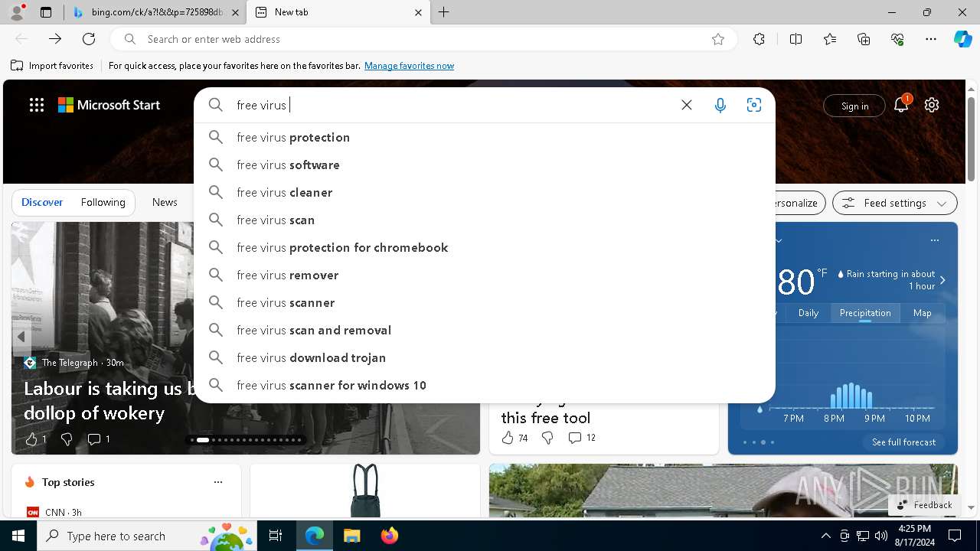Add this page to favorites star
The image size is (980, 551).
tap(718, 39)
